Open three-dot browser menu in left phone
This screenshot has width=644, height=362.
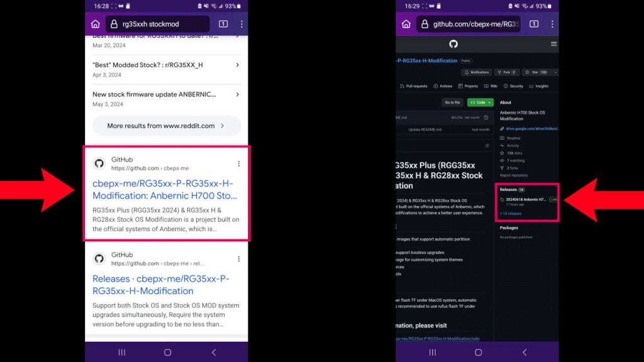click(241, 25)
